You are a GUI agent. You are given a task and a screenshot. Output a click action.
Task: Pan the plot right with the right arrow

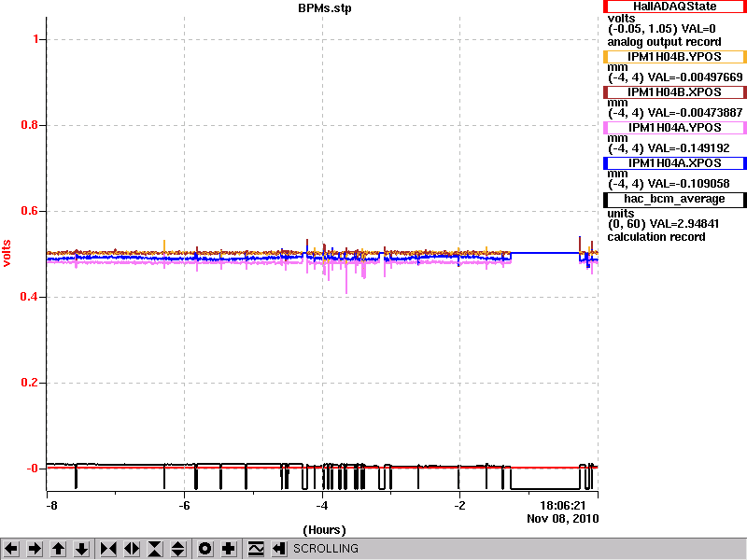click(35, 549)
